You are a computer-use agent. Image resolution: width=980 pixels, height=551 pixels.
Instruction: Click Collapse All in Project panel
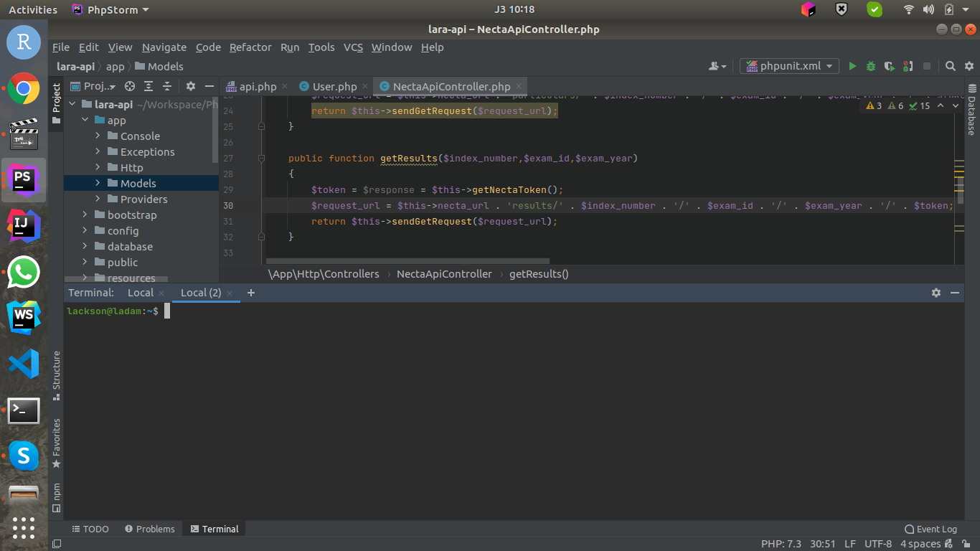pos(167,86)
